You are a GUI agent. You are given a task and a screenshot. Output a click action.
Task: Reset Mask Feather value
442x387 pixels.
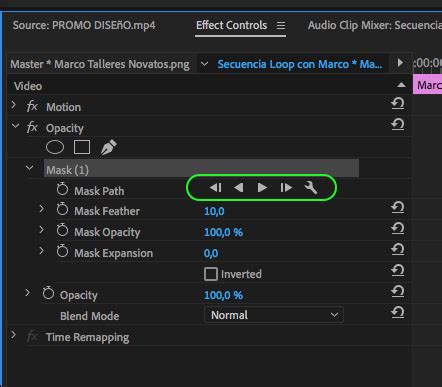click(398, 208)
